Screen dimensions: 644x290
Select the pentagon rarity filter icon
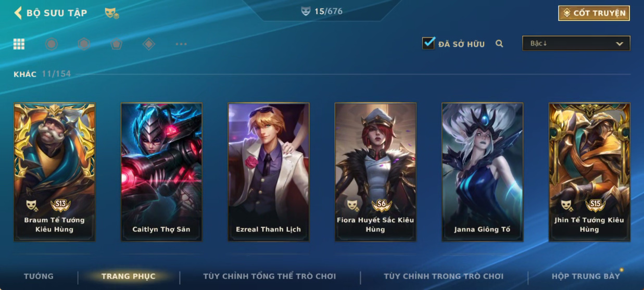(116, 44)
